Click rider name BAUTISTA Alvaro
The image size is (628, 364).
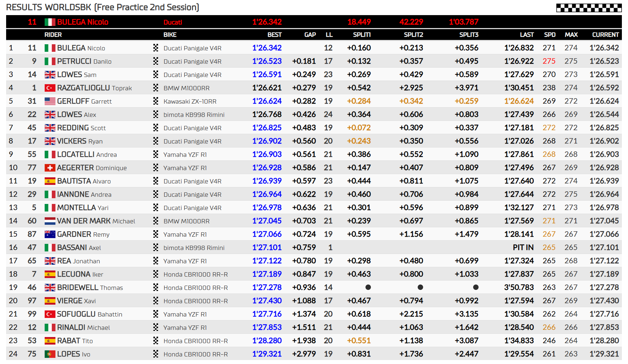(84, 181)
